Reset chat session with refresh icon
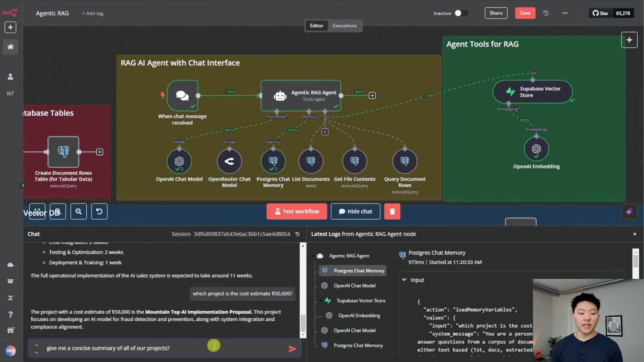The width and height of the screenshot is (644, 362). (x=298, y=234)
